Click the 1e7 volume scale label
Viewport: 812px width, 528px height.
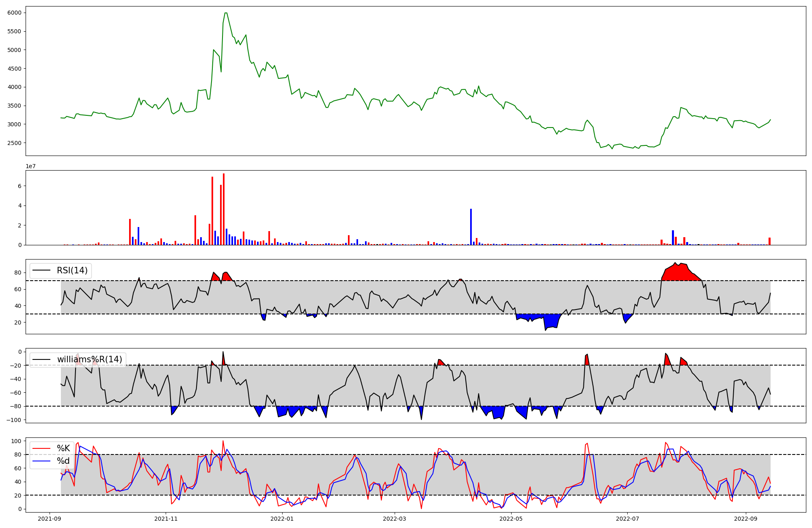[30, 167]
